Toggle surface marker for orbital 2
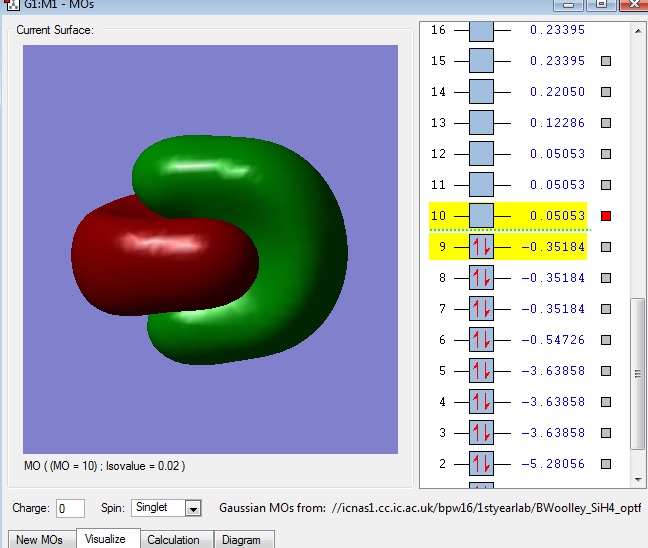This screenshot has width=648, height=548. (606, 464)
